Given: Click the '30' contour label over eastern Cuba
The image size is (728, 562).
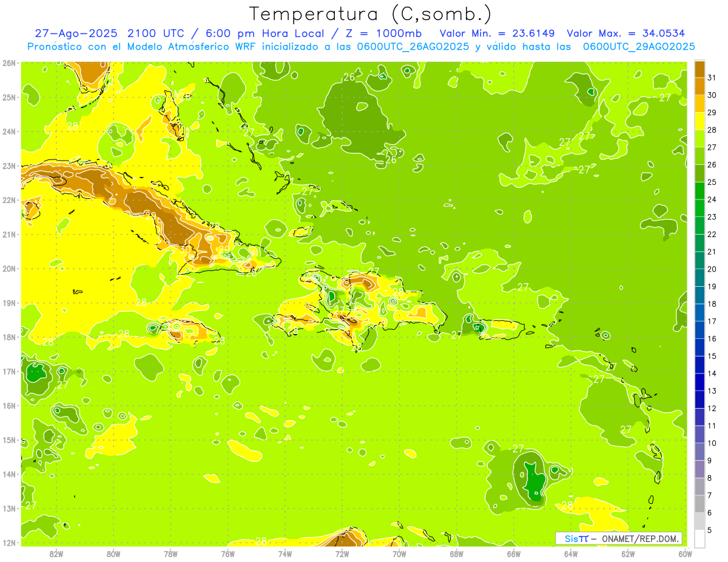Looking at the screenshot, I should pyautogui.click(x=186, y=249).
